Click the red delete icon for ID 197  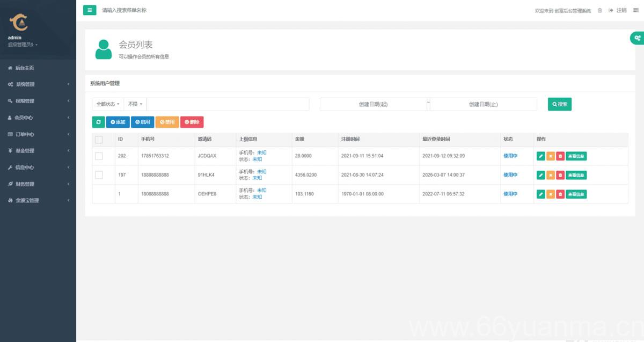click(560, 175)
